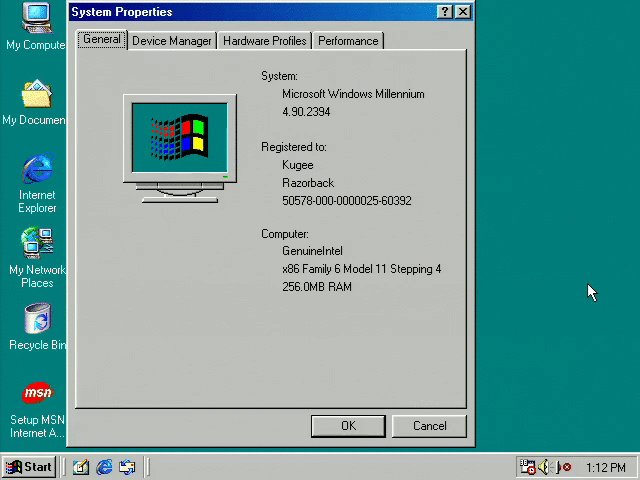Click product ID 50578-000-0000025-60392

pos(347,201)
